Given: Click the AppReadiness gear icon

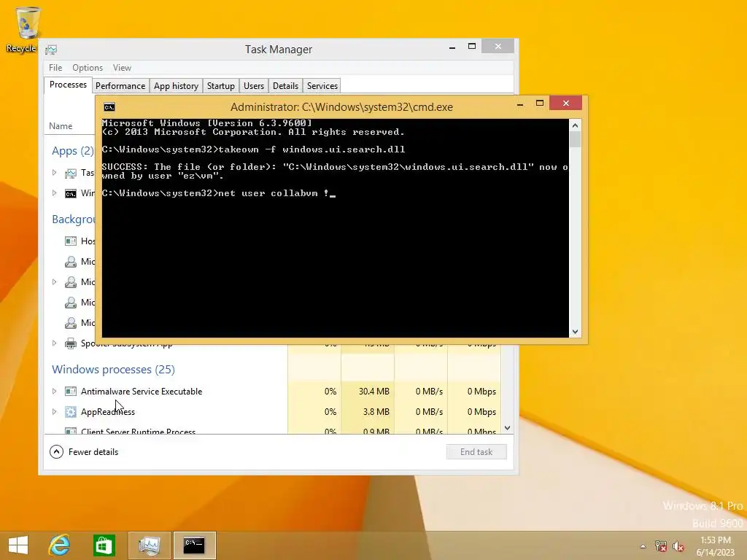Looking at the screenshot, I should pyautogui.click(x=71, y=412).
